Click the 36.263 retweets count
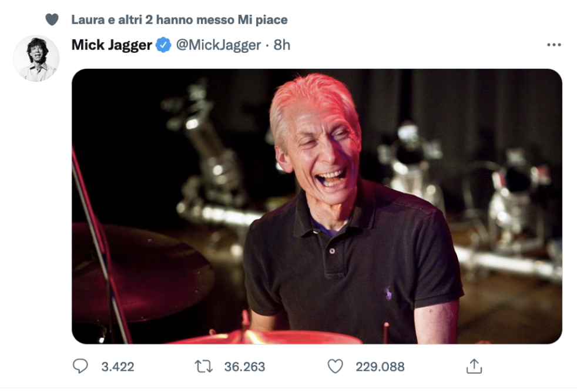The height and width of the screenshot is (392, 577). pos(244,367)
